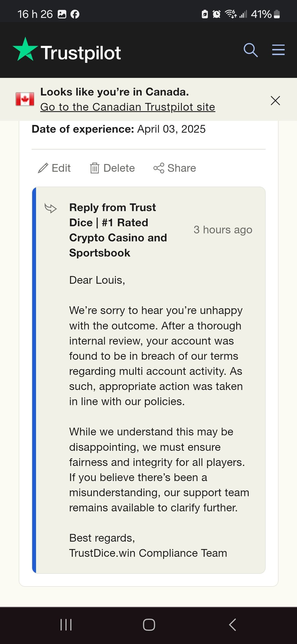Click the '3 hours ago' timestamp
This screenshot has width=297, height=644.
pyautogui.click(x=223, y=230)
